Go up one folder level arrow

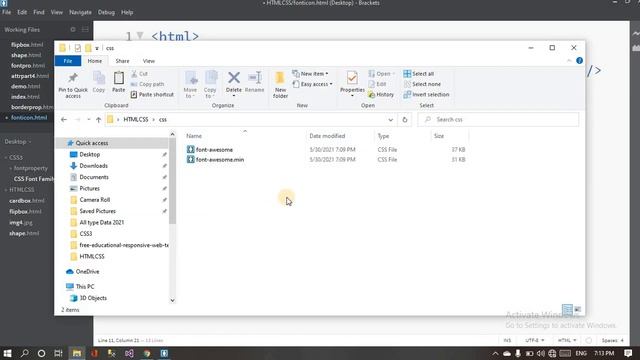click(x=98, y=120)
